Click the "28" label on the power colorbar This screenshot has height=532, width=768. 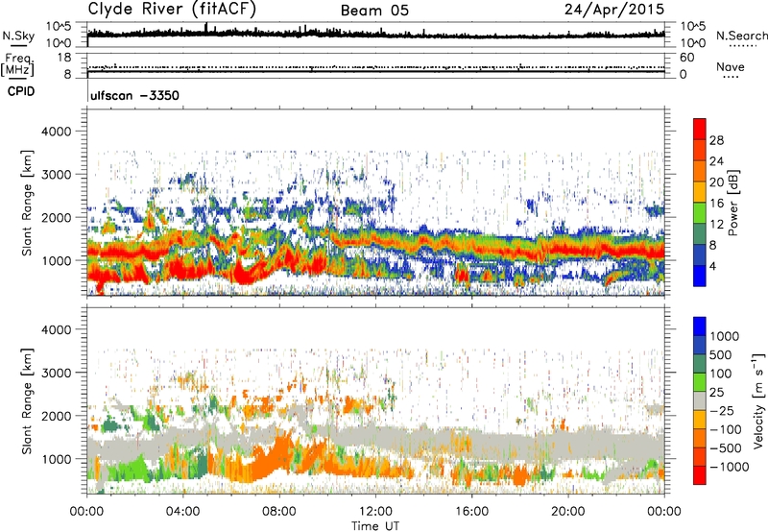click(716, 140)
